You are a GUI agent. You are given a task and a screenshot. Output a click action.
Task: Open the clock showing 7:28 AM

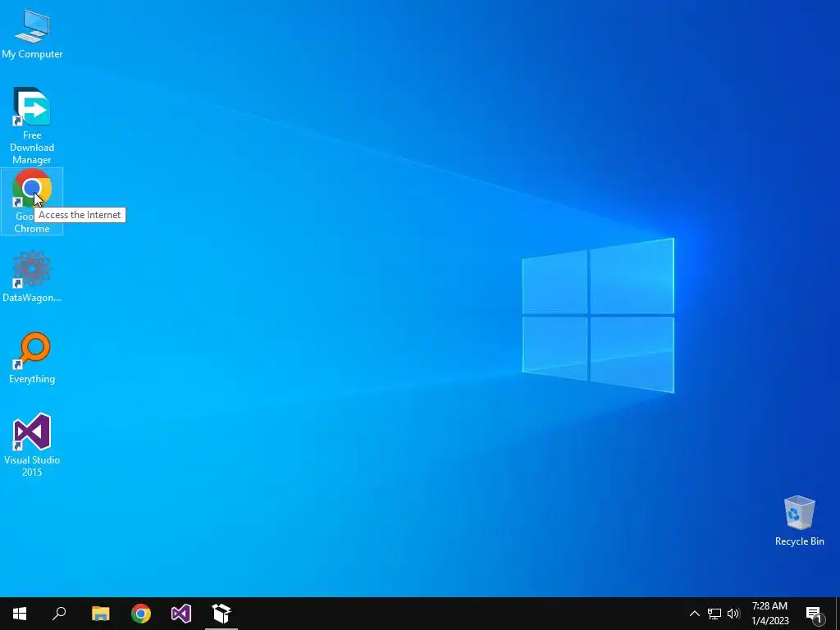(769, 614)
